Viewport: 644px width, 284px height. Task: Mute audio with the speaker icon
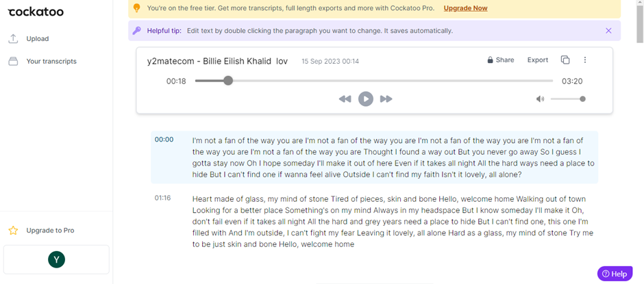540,99
